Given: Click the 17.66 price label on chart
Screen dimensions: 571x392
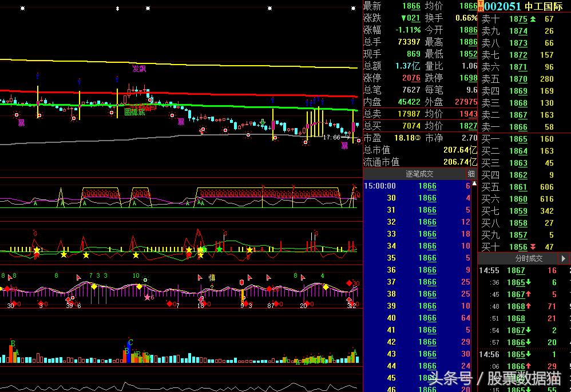Looking at the screenshot, I should [x=331, y=138].
